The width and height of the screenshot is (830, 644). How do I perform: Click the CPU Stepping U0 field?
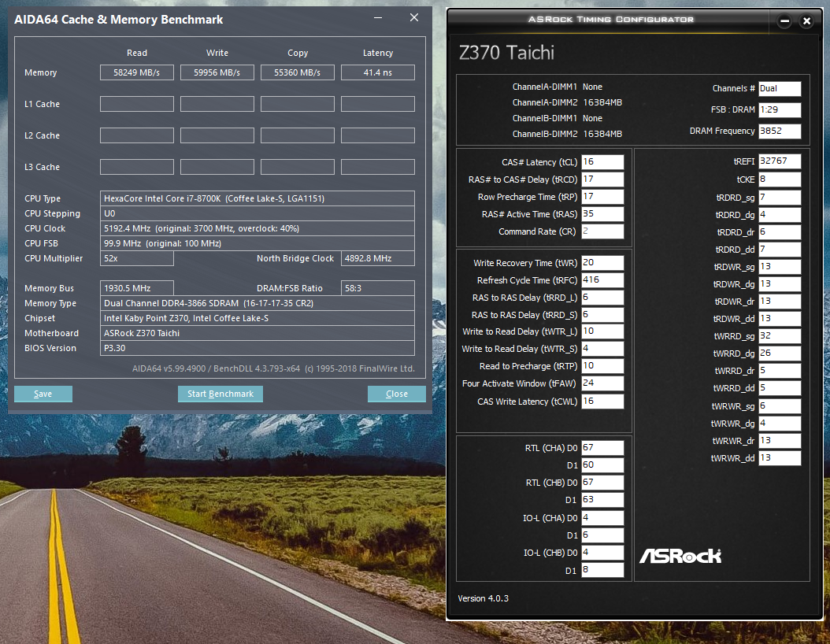click(x=258, y=213)
